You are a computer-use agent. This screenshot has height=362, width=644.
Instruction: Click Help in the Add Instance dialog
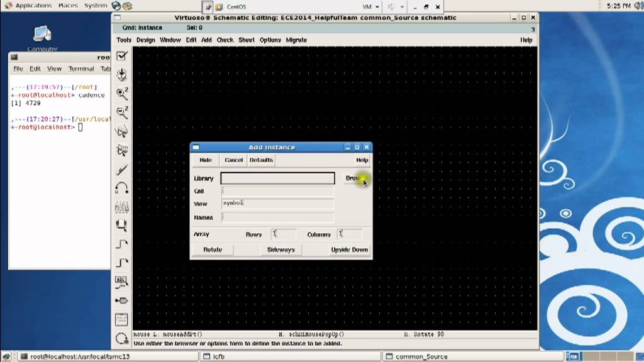(x=362, y=160)
